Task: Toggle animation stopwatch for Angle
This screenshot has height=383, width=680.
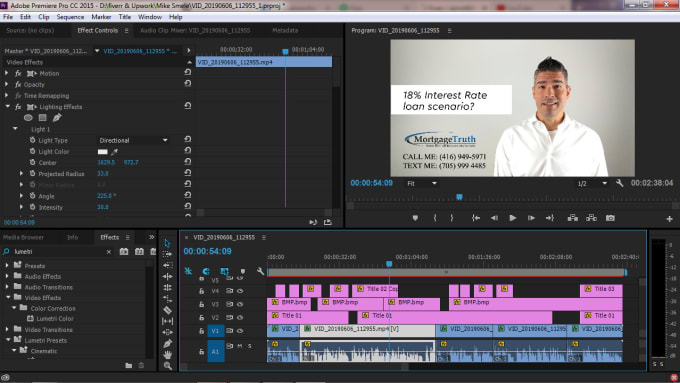Action: [33, 196]
